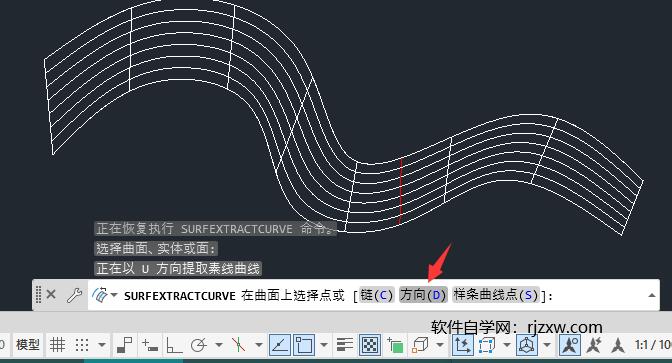Toggle annotation visibility icon
This screenshot has height=363, width=672.
click(570, 345)
